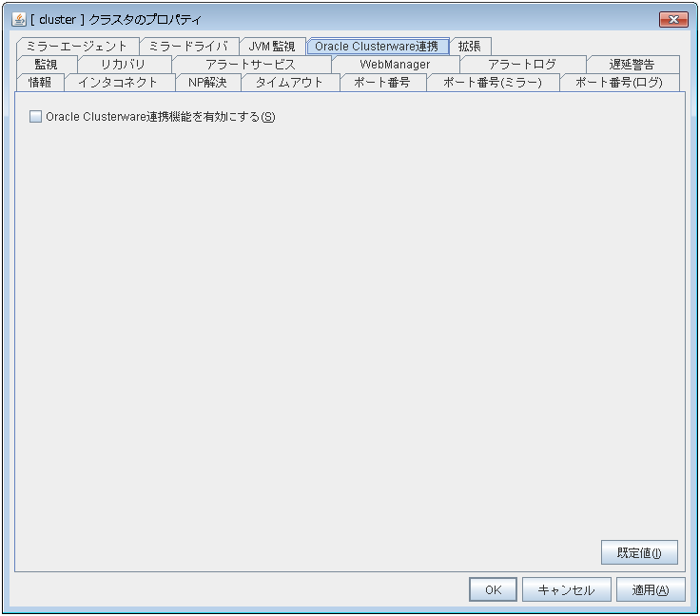Select the アラートログ tab
Image resolution: width=700 pixels, height=616 pixels.
[x=522, y=65]
